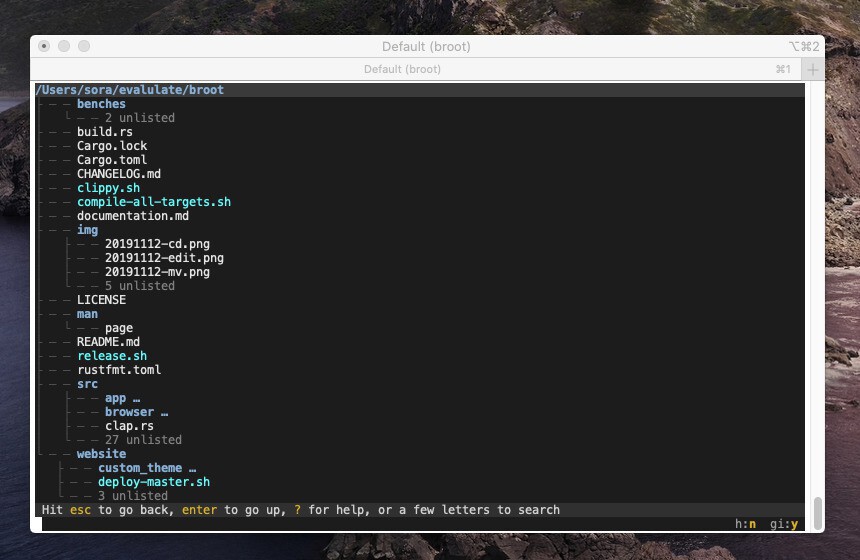The width and height of the screenshot is (860, 560).
Task: Select the 20191112-mv.png file
Action: [x=157, y=272]
